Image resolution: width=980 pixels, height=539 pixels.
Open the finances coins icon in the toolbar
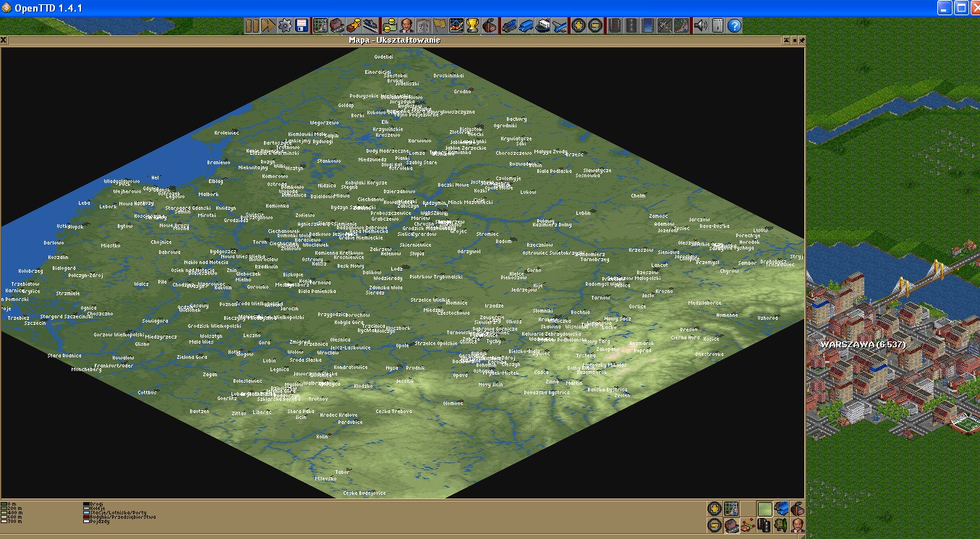point(390,26)
